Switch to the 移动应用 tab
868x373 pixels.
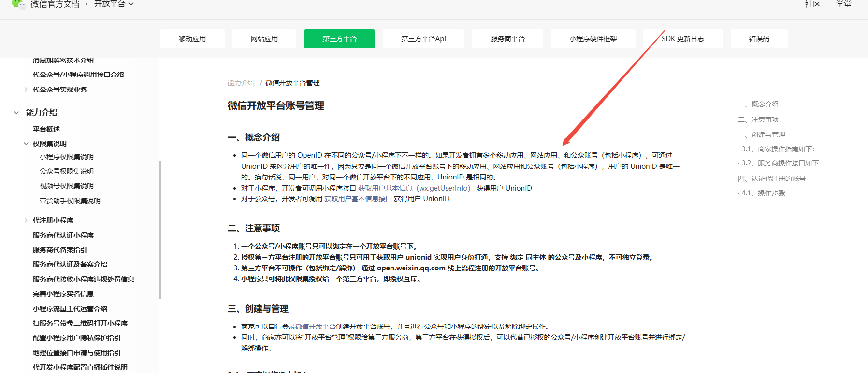(x=192, y=39)
